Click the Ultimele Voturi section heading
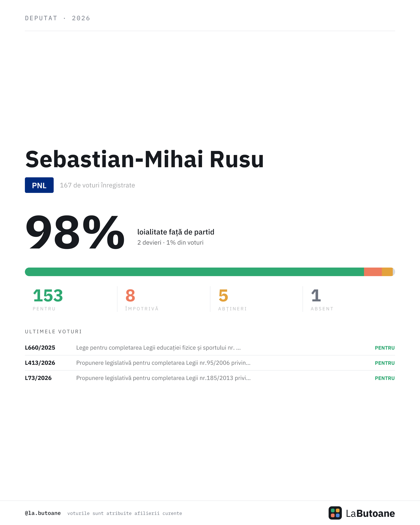Screen dimensions: 420x525 (x=53, y=331)
